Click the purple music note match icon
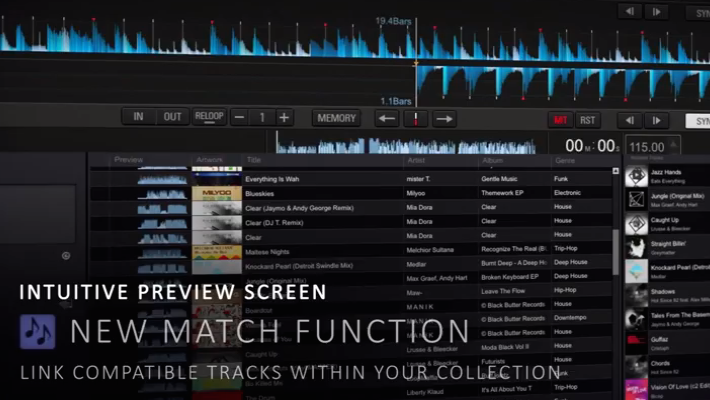710x400 pixels. pyautogui.click(x=38, y=331)
